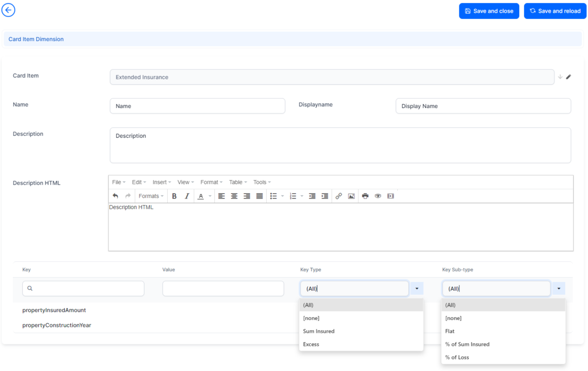Viewport: 588px width, 371px height.
Task: Center align text in the editor
Action: (x=234, y=196)
